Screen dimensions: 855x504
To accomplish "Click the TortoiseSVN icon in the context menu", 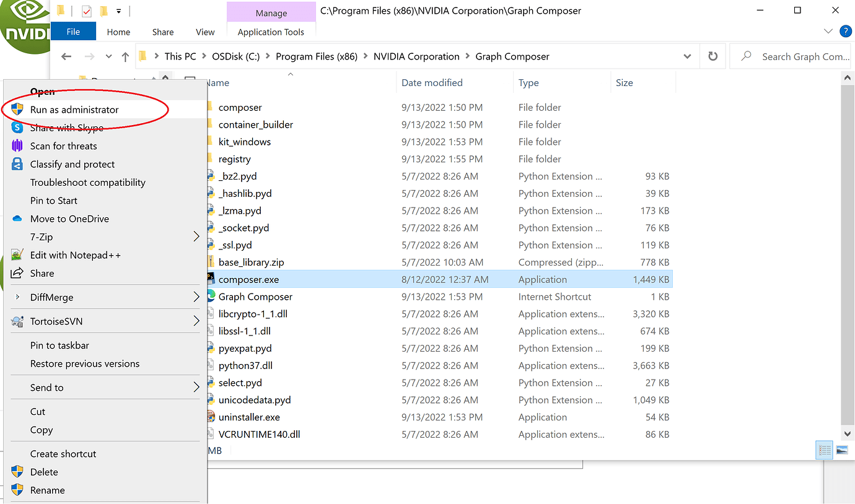I will (16, 321).
